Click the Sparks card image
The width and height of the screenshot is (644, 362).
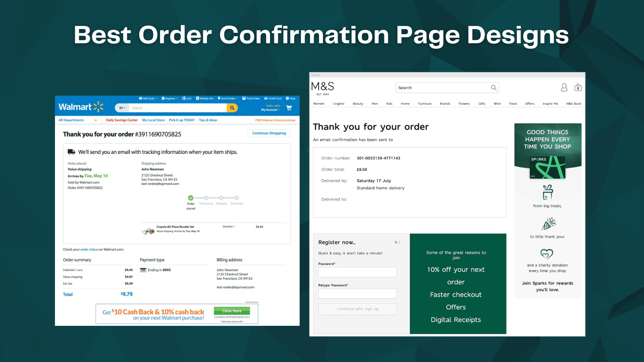point(547,167)
